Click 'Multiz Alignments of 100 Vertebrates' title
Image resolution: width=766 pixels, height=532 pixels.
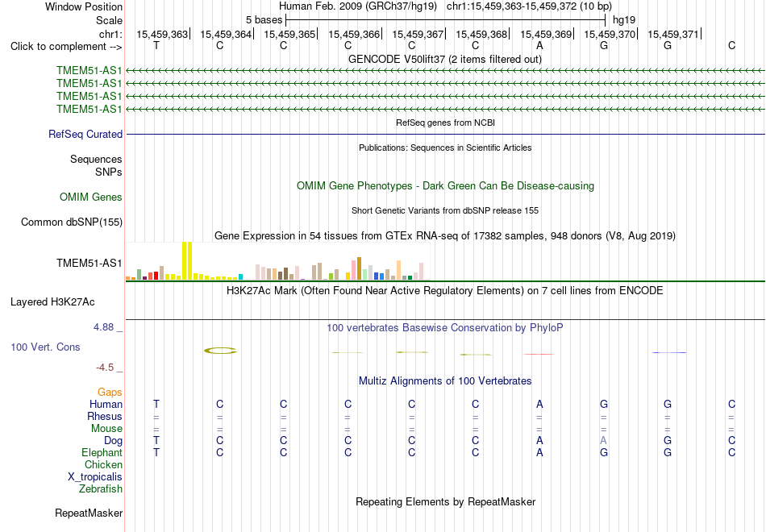tap(445, 381)
